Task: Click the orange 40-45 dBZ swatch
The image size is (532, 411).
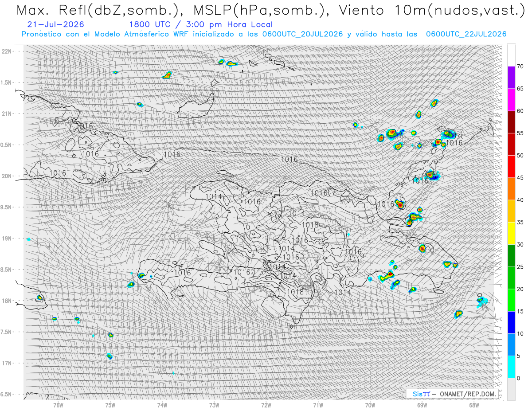Action: [x=511, y=189]
